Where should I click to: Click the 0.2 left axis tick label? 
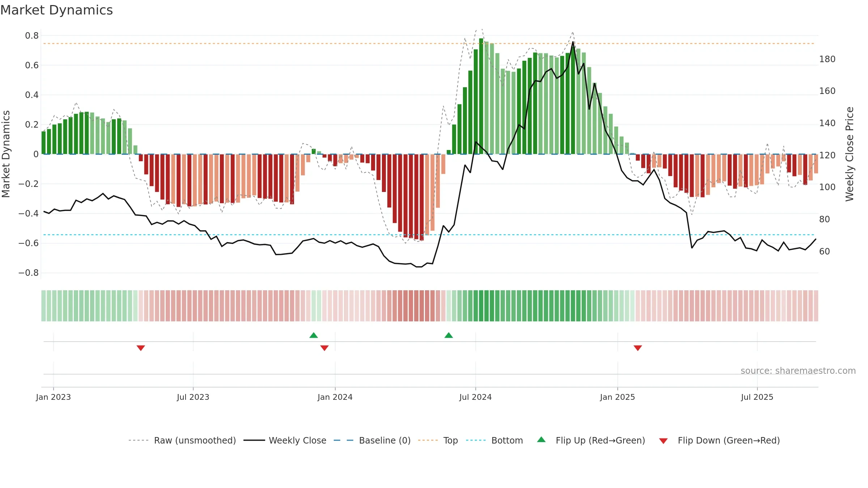tap(32, 125)
